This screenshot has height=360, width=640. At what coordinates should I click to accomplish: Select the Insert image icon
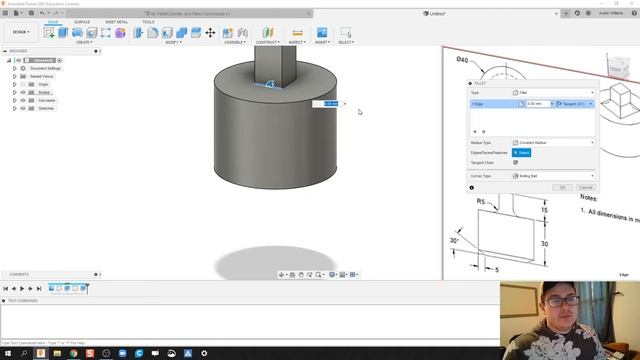(322, 32)
